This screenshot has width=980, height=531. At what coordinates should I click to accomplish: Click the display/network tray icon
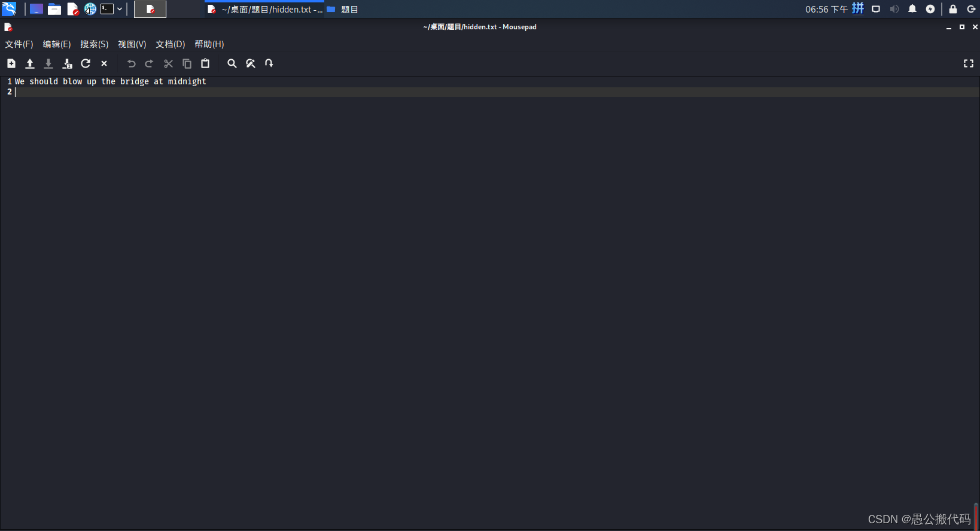(876, 9)
